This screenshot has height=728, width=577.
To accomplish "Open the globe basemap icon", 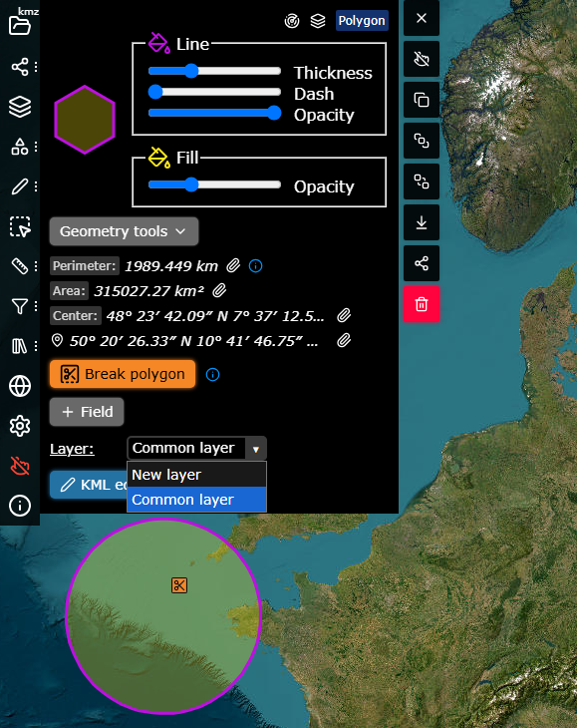I will pyautogui.click(x=20, y=386).
